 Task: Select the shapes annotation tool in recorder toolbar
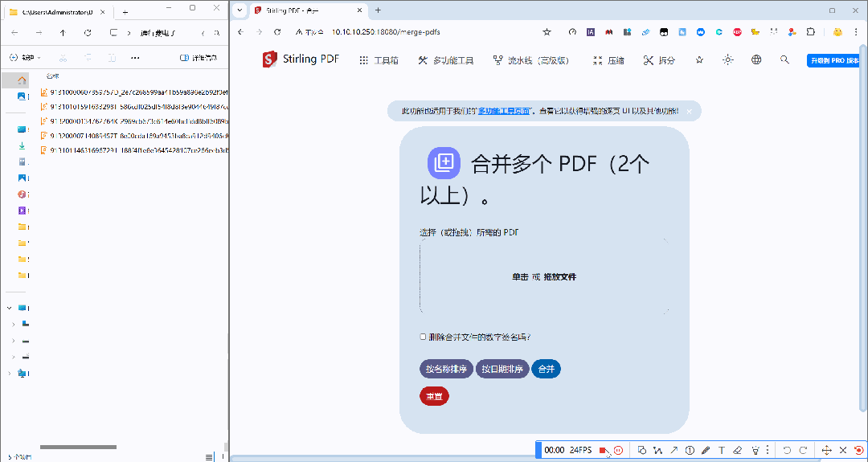[641, 451]
